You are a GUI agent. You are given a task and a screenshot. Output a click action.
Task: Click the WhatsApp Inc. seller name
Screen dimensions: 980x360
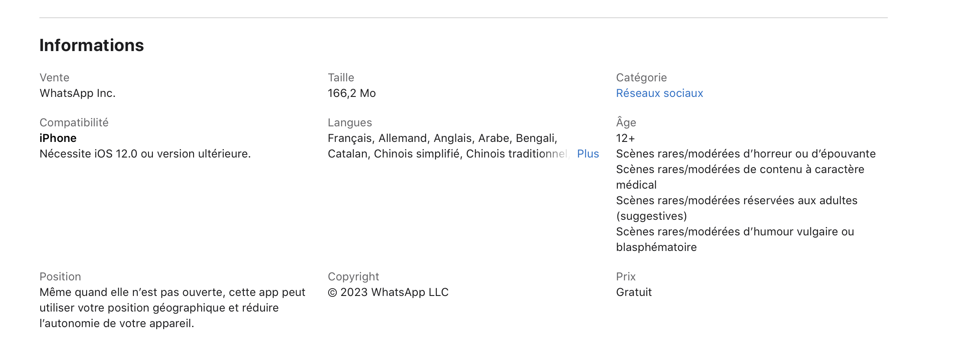77,93
